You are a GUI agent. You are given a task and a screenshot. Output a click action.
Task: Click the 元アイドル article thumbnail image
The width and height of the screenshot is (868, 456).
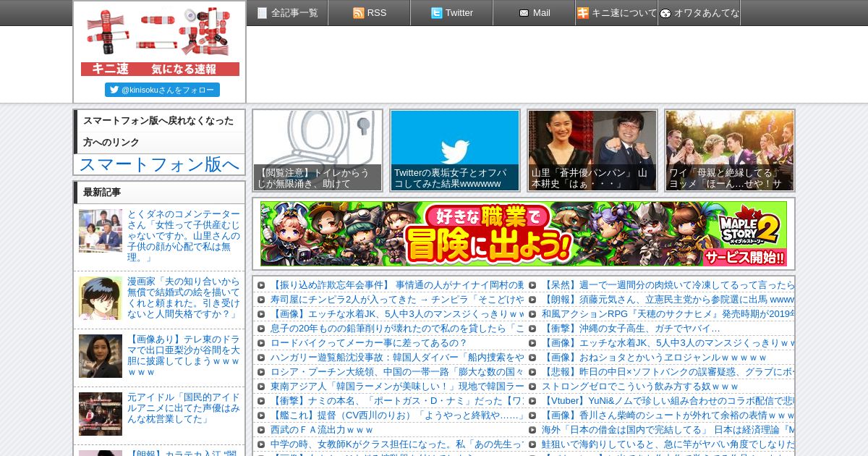[x=101, y=414]
